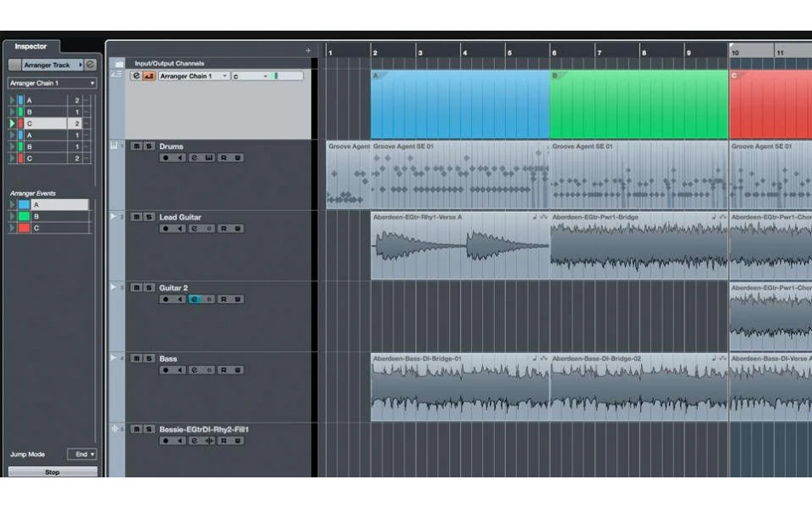Click bar 2 on the ruler

click(x=375, y=53)
